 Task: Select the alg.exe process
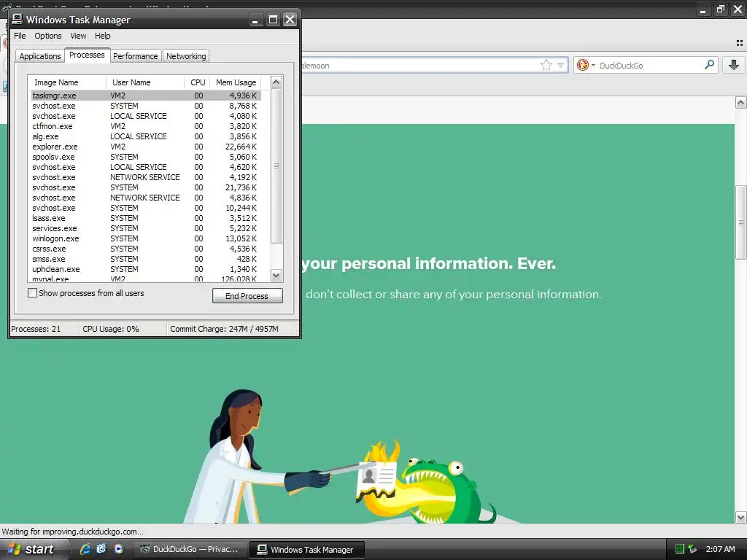point(146,136)
